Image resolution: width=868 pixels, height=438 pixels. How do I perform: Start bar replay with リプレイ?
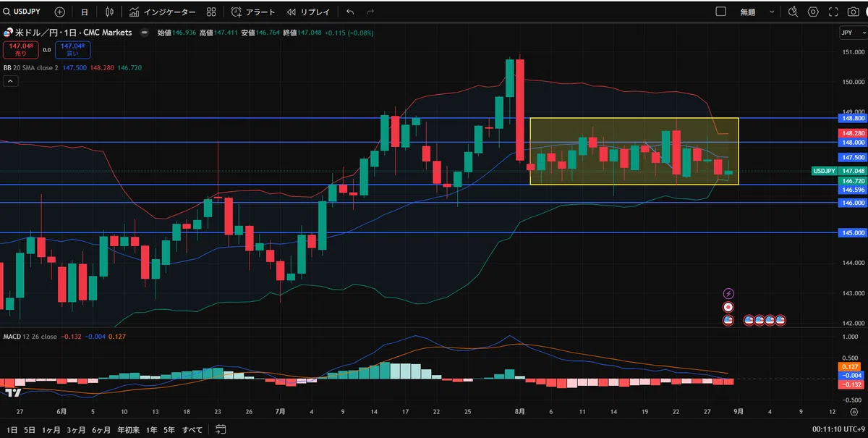click(x=308, y=12)
